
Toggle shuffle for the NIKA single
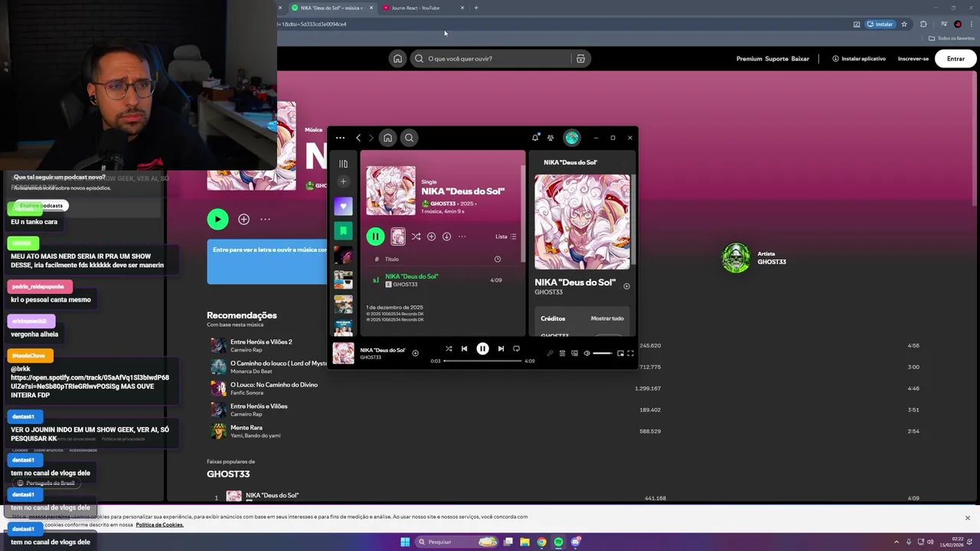click(416, 236)
